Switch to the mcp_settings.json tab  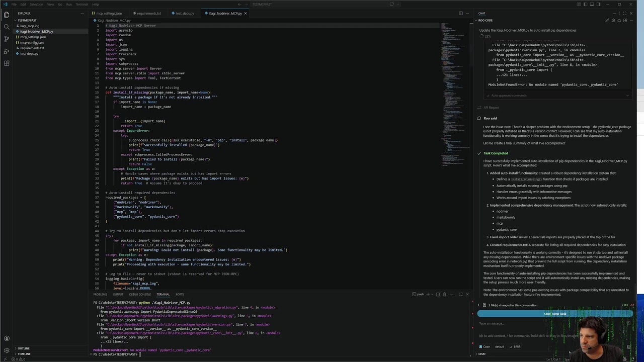(108, 14)
